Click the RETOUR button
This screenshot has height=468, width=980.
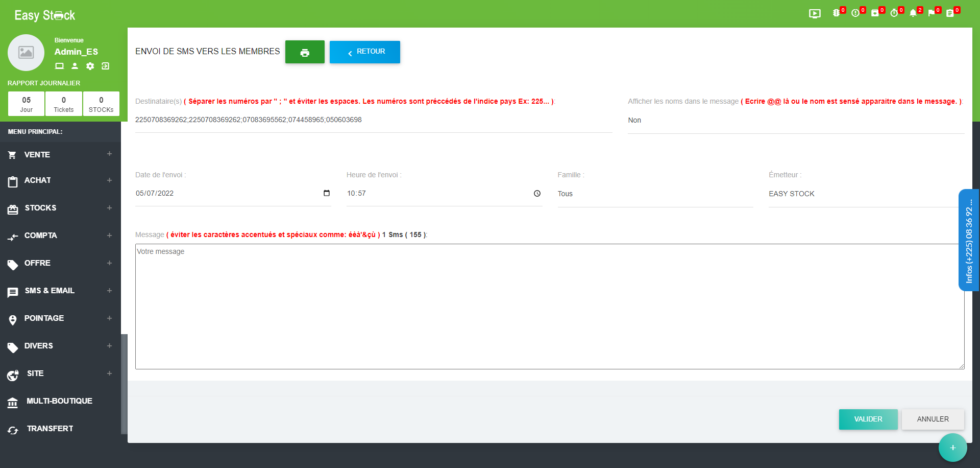365,52
